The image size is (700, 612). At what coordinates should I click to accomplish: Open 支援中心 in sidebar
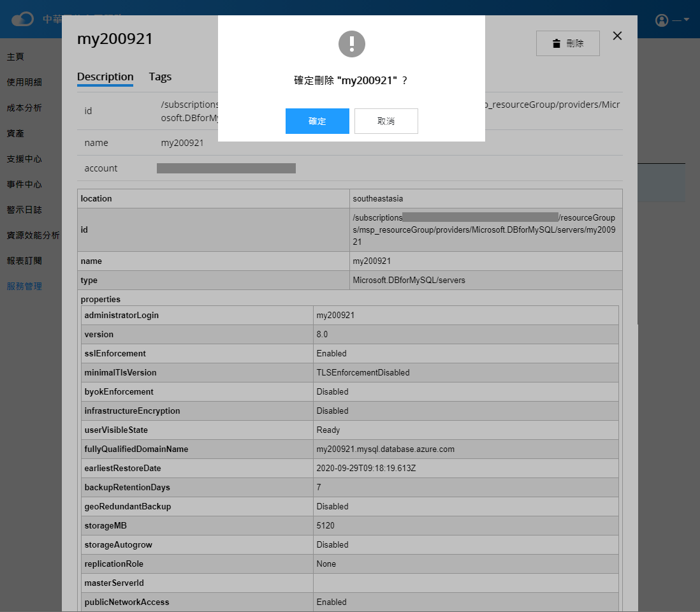[24, 159]
